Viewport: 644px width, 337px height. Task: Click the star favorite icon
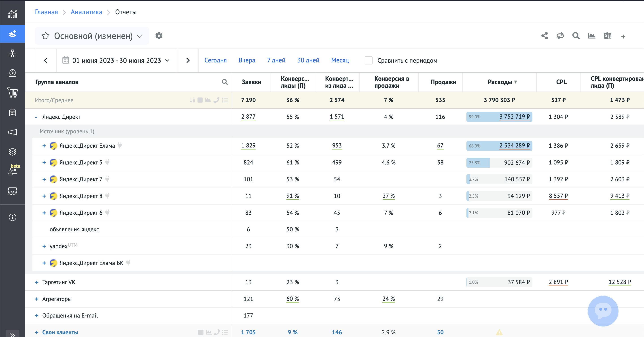pos(46,36)
